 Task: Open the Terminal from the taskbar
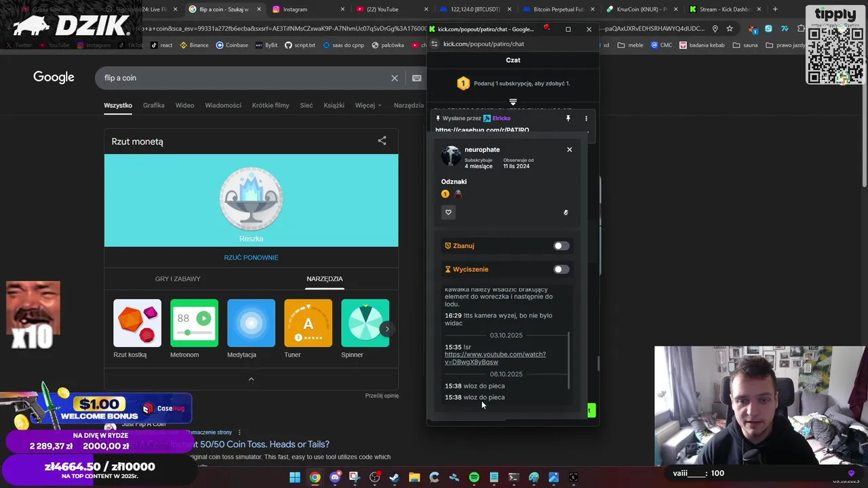click(x=513, y=478)
